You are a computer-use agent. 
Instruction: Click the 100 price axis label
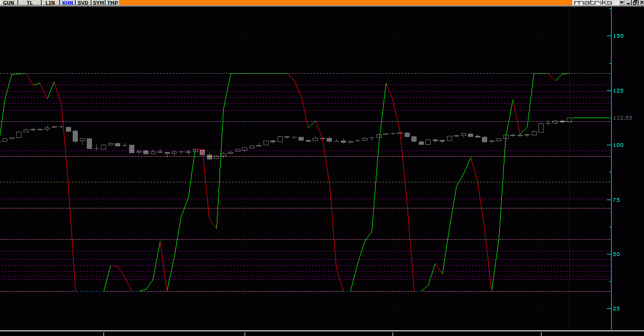[618, 145]
